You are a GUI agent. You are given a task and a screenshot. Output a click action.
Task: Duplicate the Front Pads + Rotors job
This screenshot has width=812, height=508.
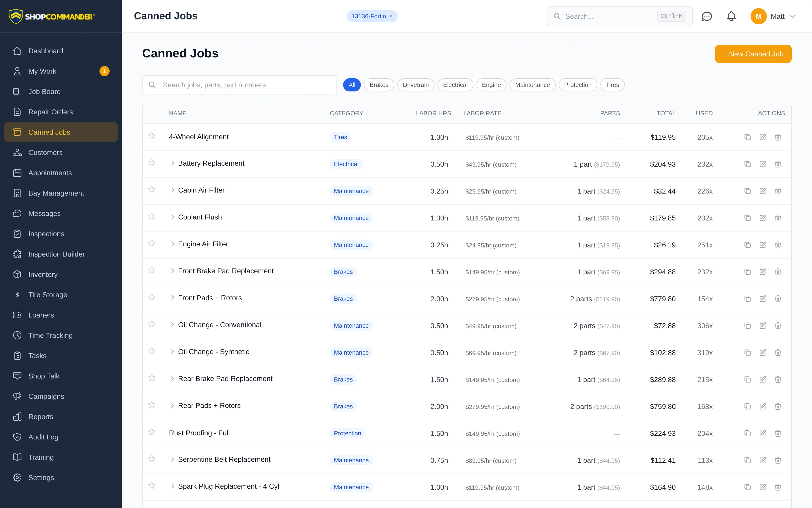coord(747,298)
